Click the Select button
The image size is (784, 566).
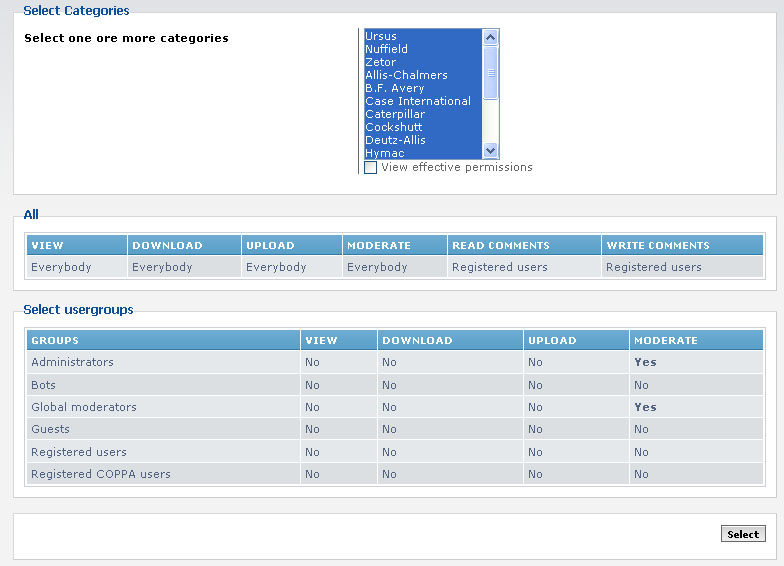pos(743,534)
